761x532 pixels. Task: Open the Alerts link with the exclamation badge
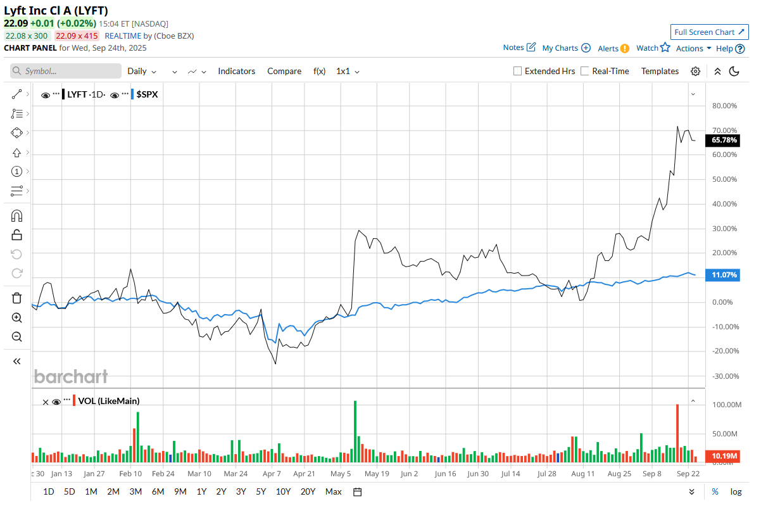613,48
